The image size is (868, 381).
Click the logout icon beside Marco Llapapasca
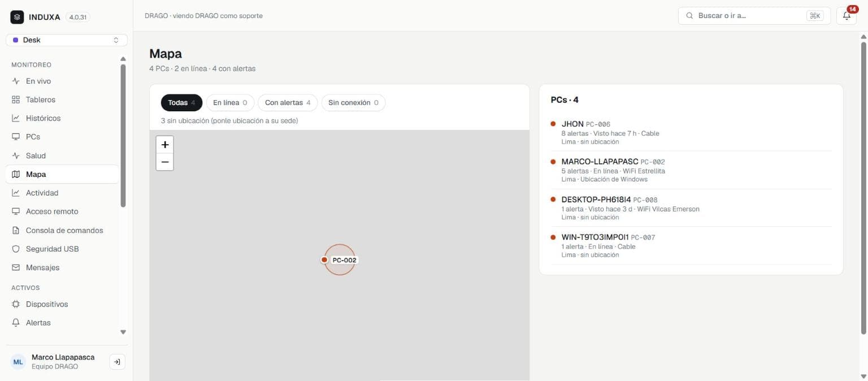117,362
